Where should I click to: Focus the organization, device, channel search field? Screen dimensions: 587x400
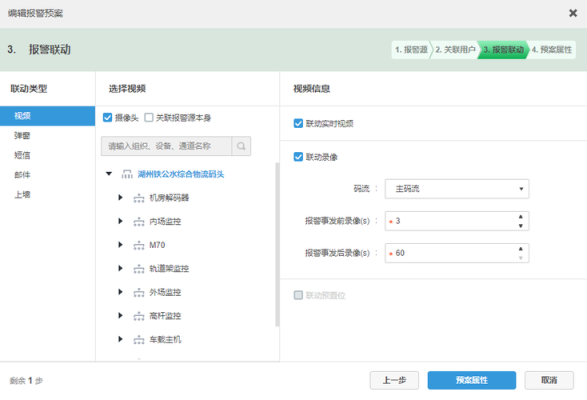166,146
